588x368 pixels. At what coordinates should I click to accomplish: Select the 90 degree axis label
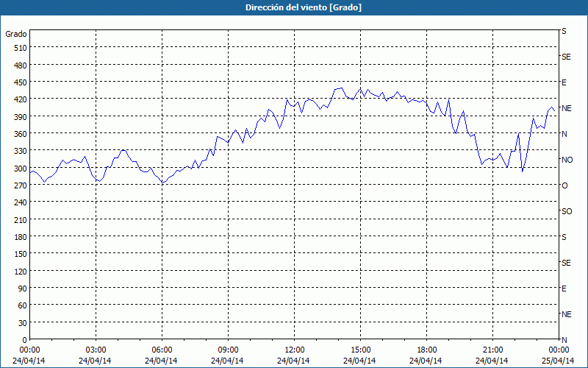[23, 289]
